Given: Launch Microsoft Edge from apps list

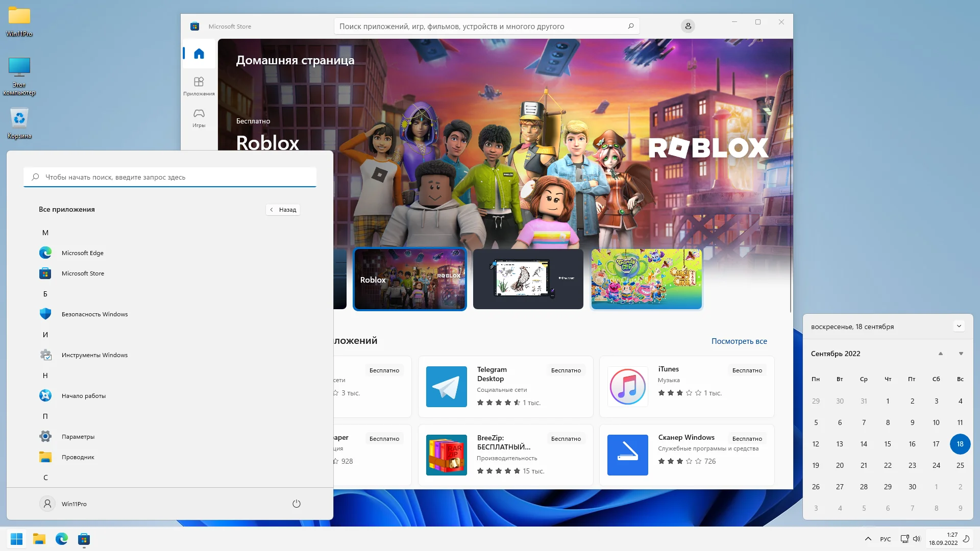Looking at the screenshot, I should pos(82,253).
